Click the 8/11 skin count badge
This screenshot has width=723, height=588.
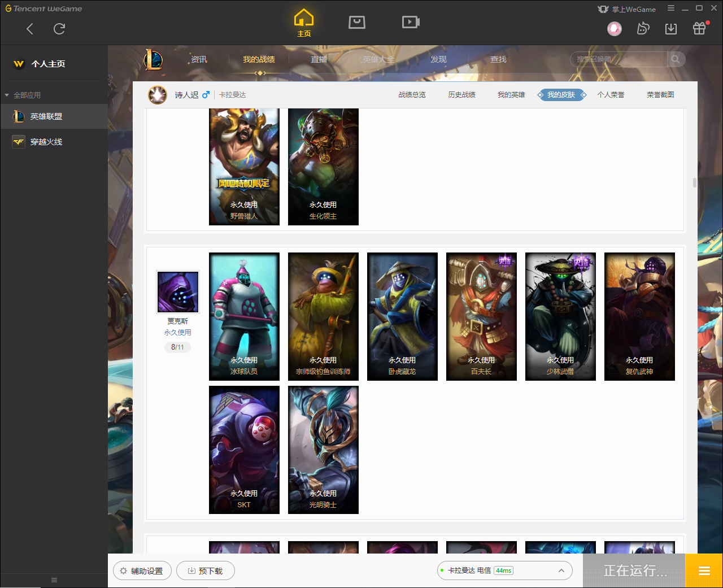click(x=177, y=347)
